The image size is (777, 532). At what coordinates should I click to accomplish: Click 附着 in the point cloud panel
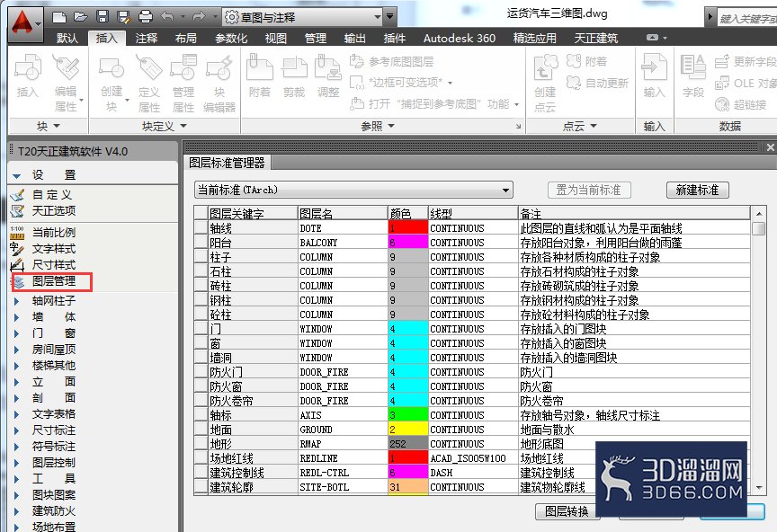pyautogui.click(x=586, y=61)
